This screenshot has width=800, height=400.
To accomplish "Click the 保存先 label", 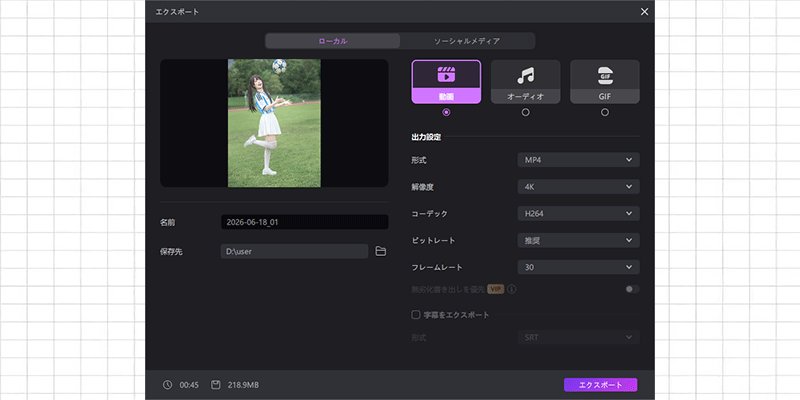I will (171, 251).
